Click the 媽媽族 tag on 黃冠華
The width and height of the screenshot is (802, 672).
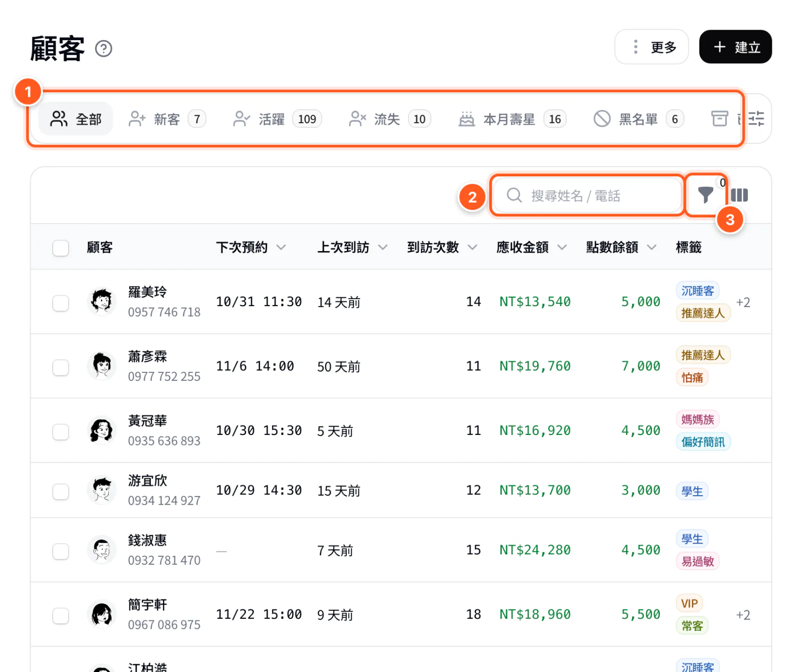click(x=697, y=419)
